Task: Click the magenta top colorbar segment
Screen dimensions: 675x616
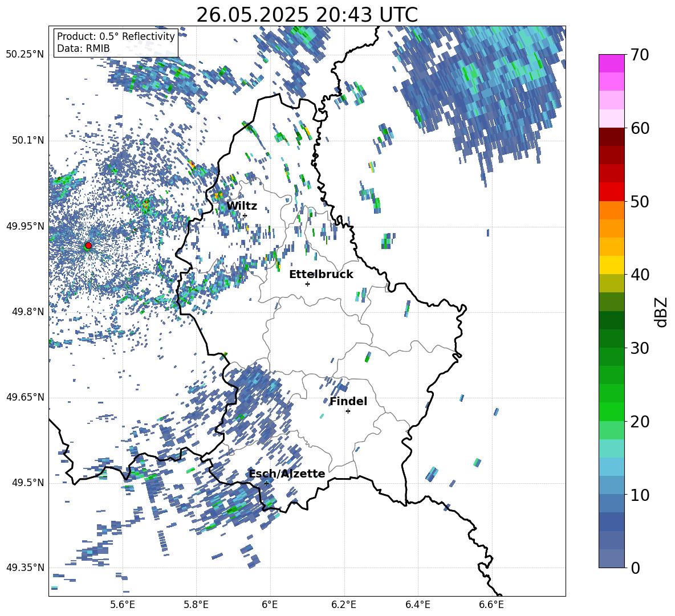Action: coord(611,63)
